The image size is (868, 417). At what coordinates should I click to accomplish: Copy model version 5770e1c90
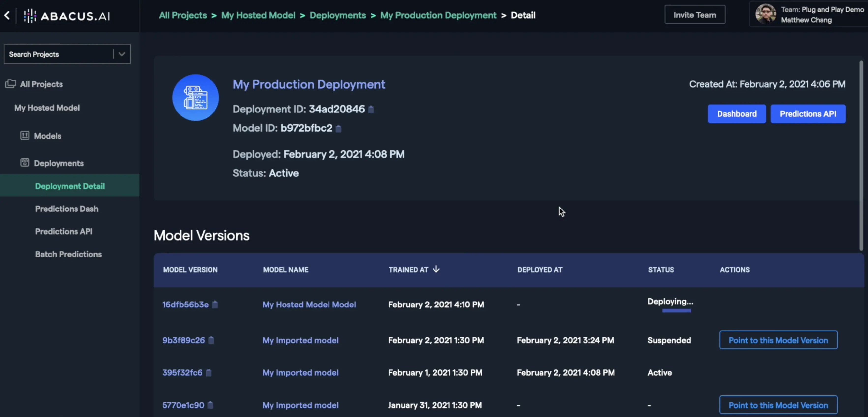point(210,405)
